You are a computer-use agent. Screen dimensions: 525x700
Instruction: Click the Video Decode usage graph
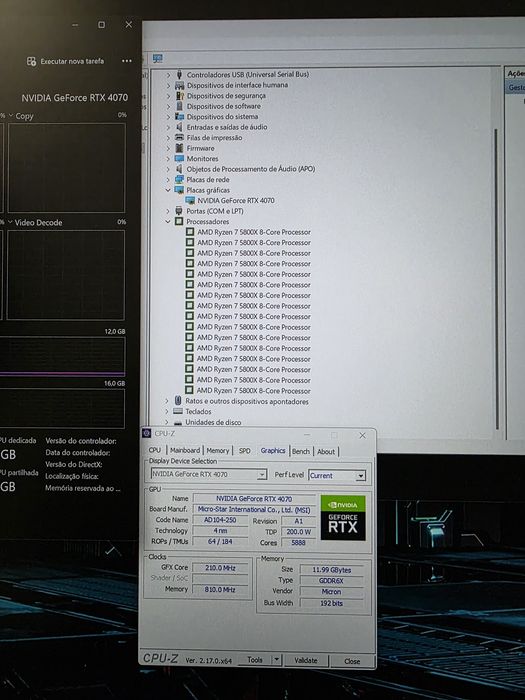coord(65,275)
